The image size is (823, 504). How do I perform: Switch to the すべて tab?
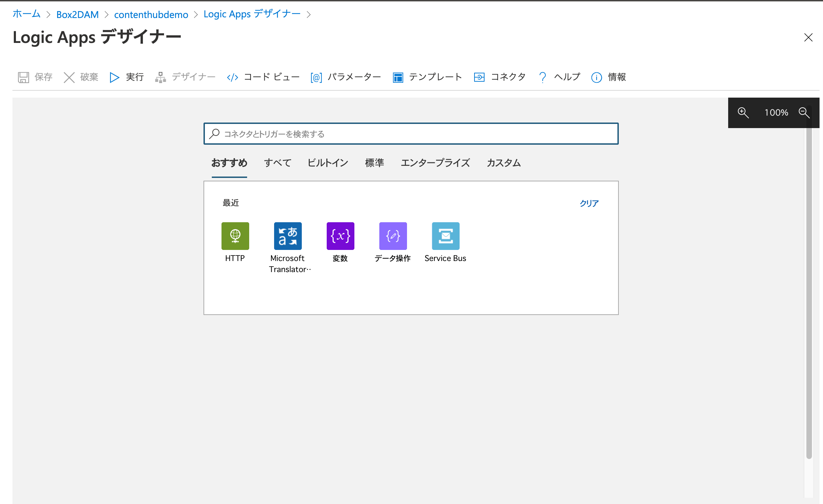pyautogui.click(x=278, y=163)
